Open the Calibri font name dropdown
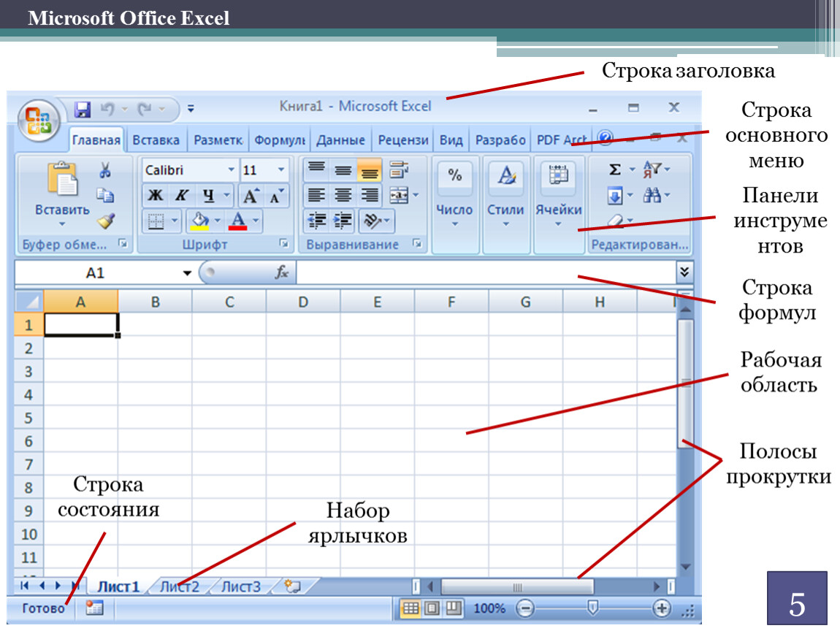Viewport: 840px width, 631px height. coord(231,170)
